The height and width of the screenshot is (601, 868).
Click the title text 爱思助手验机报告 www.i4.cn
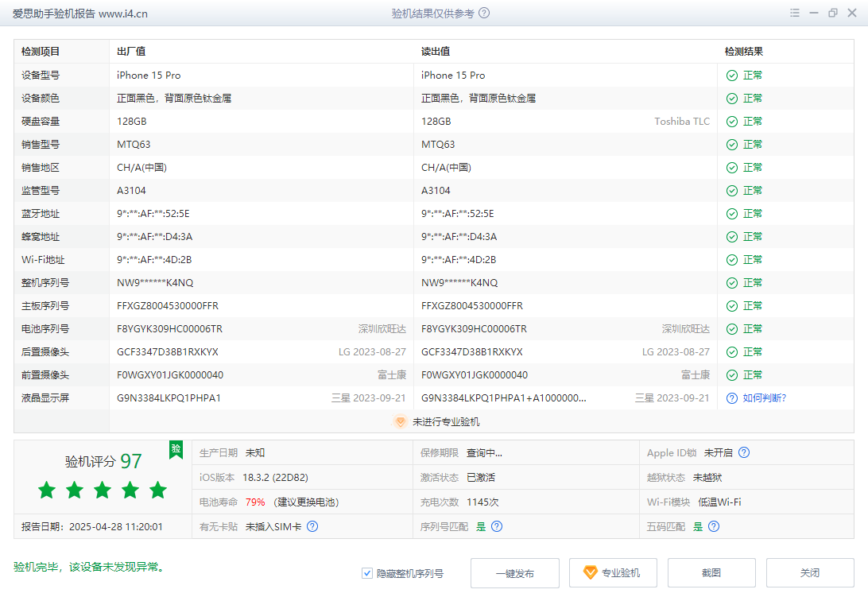click(80, 14)
